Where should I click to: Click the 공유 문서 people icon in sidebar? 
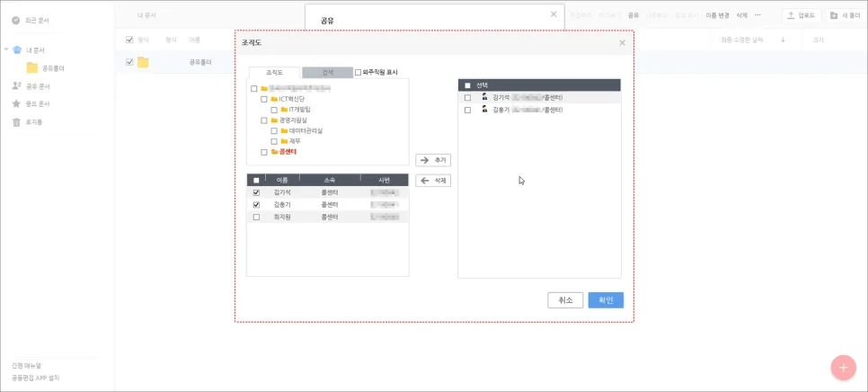[16, 85]
